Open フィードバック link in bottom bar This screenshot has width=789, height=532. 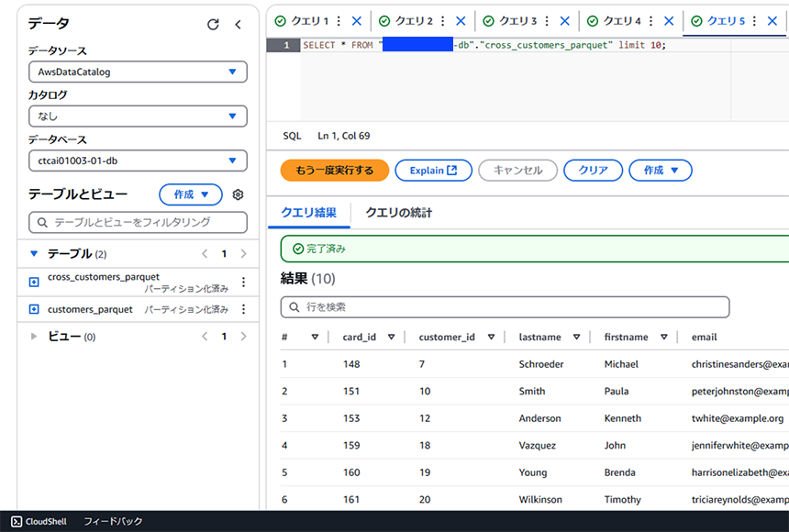[x=113, y=521]
